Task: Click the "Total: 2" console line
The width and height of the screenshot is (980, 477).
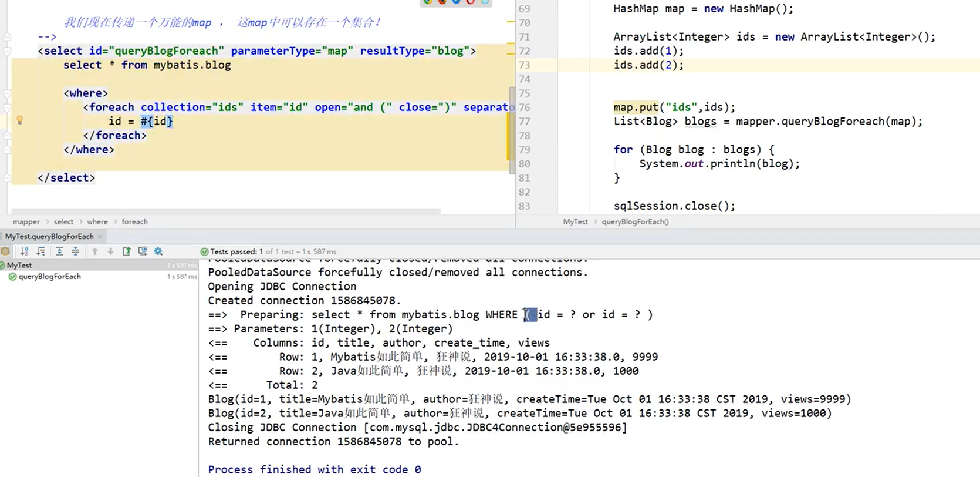Action: pos(263,385)
